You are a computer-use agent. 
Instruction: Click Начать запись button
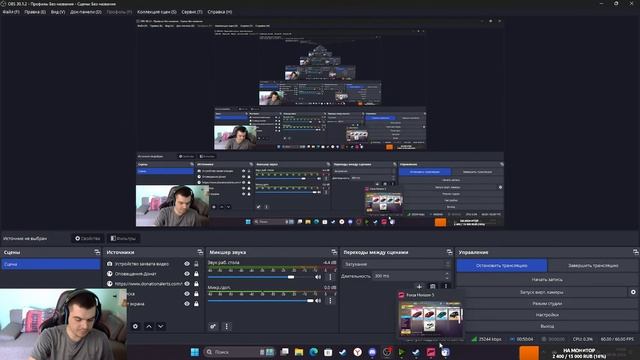[547, 280]
